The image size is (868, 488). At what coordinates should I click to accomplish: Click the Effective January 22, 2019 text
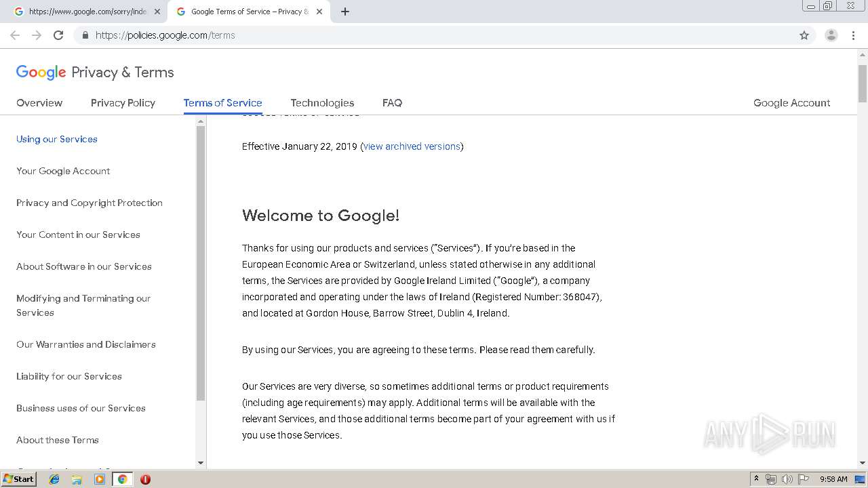click(x=300, y=146)
